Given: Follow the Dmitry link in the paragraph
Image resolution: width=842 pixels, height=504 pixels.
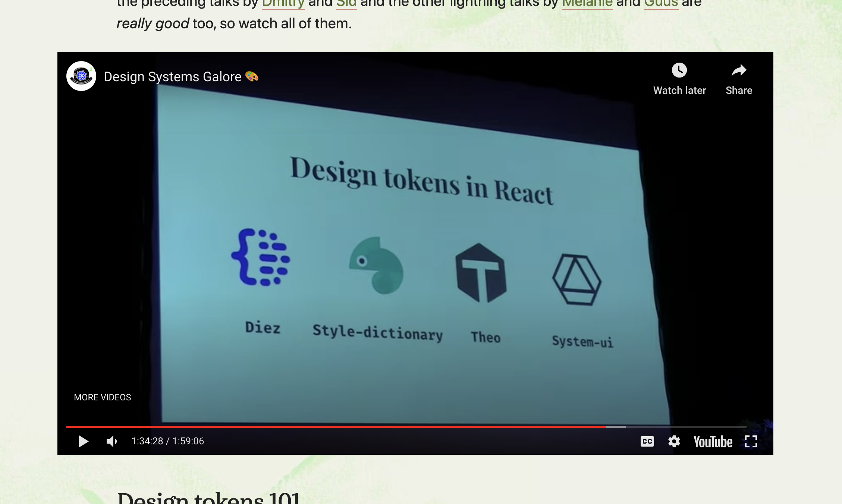Looking at the screenshot, I should tap(283, 4).
